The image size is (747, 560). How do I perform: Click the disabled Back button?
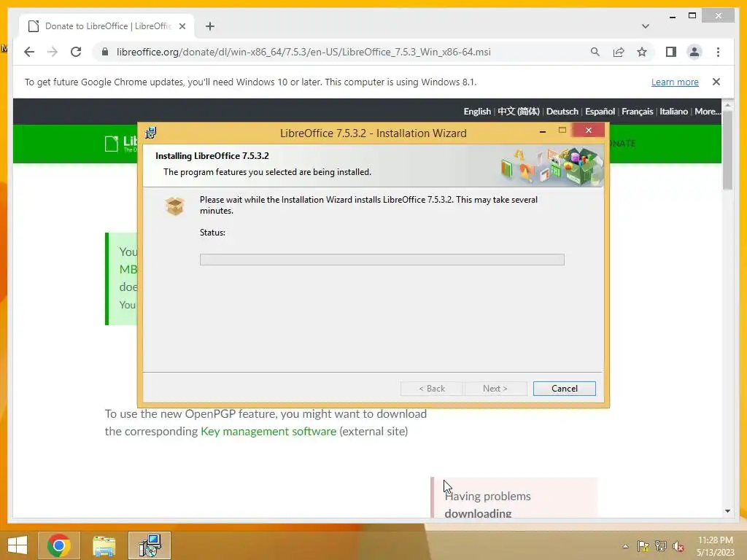(x=432, y=389)
